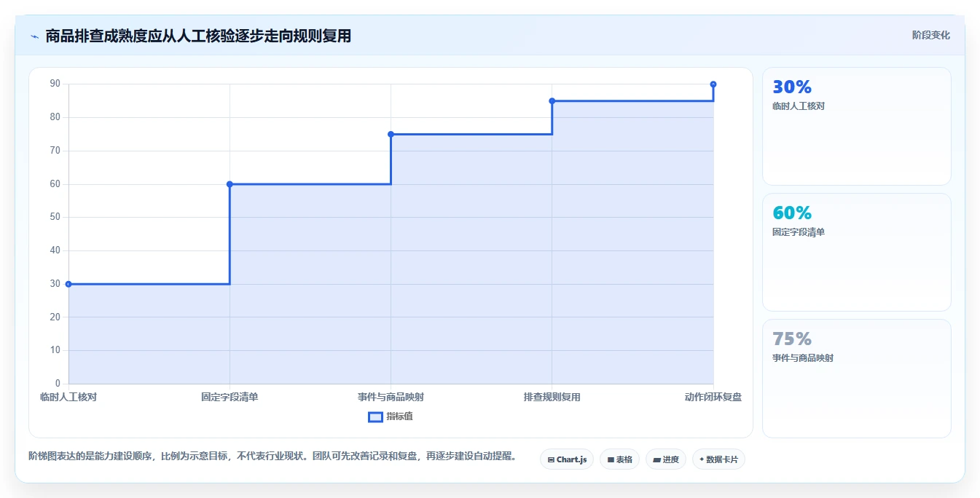Select the 表格 tag chip

pos(619,459)
